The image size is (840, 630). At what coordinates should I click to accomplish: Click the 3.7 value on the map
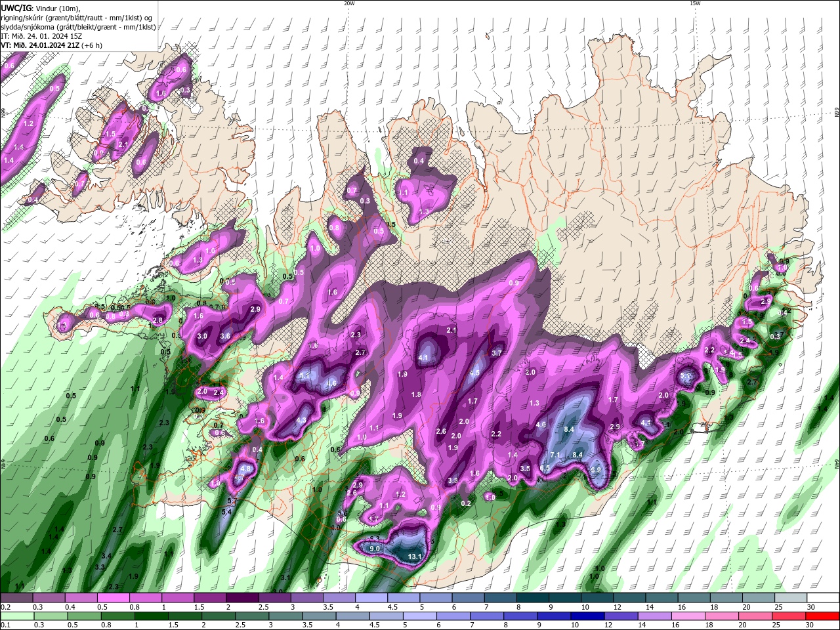click(x=496, y=353)
